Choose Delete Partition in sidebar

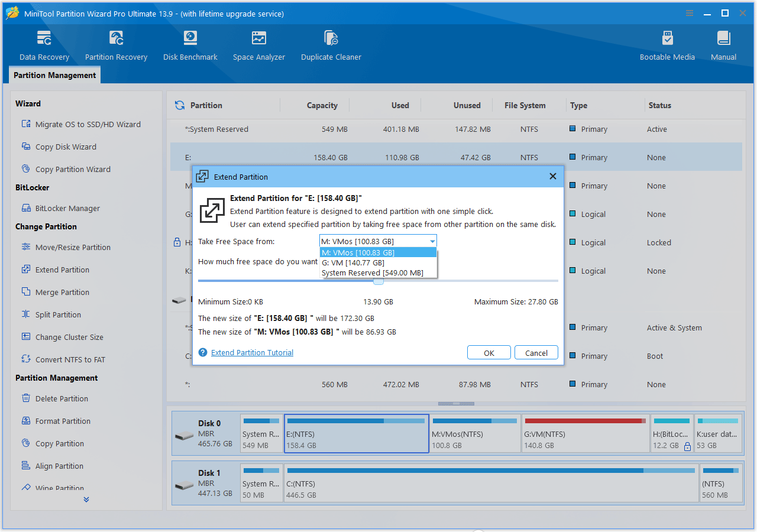(x=54, y=398)
